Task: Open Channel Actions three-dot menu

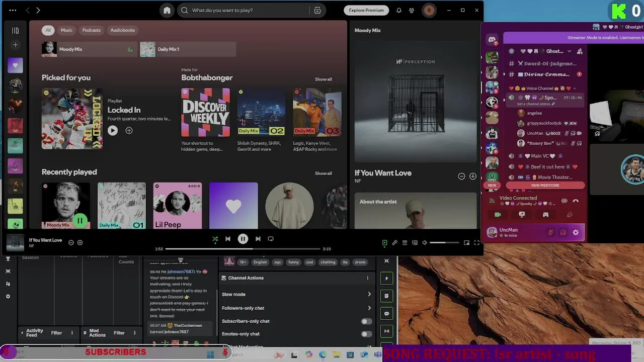Action: point(368,278)
